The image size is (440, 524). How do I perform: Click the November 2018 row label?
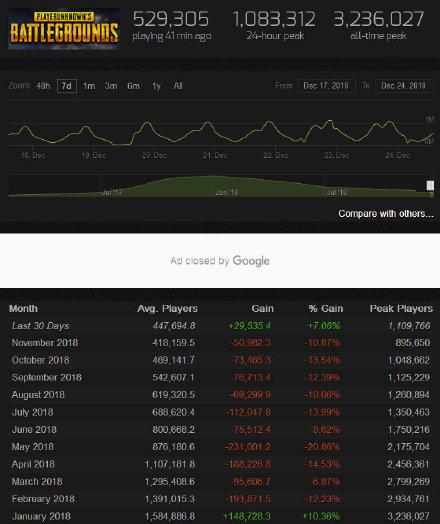click(x=45, y=343)
